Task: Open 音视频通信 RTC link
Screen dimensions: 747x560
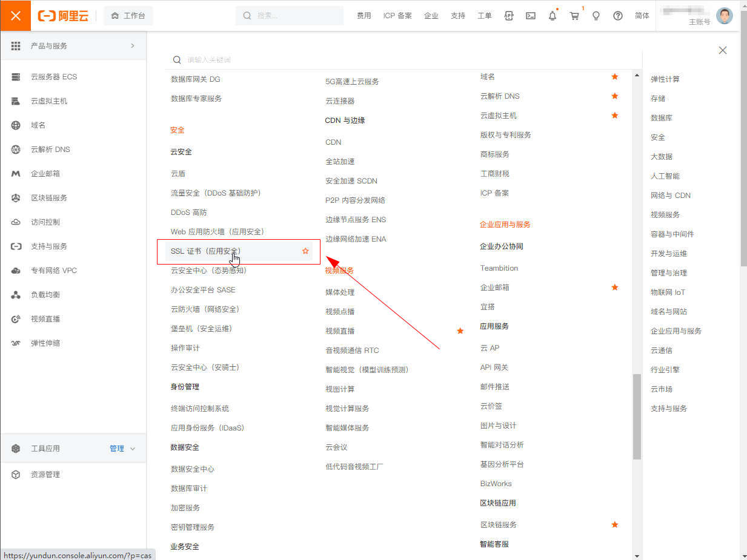Action: click(x=352, y=351)
